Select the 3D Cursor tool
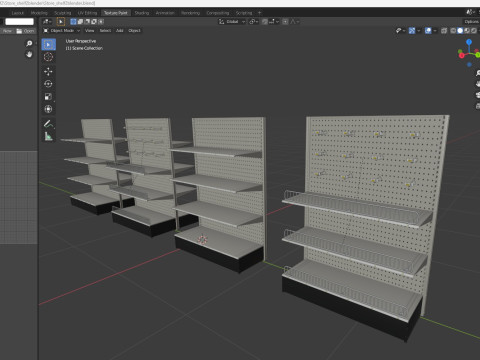 tap(48, 57)
